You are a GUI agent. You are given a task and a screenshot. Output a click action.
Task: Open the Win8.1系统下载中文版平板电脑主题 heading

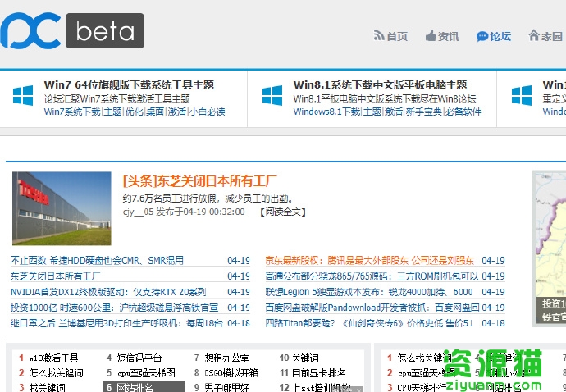tap(380, 84)
